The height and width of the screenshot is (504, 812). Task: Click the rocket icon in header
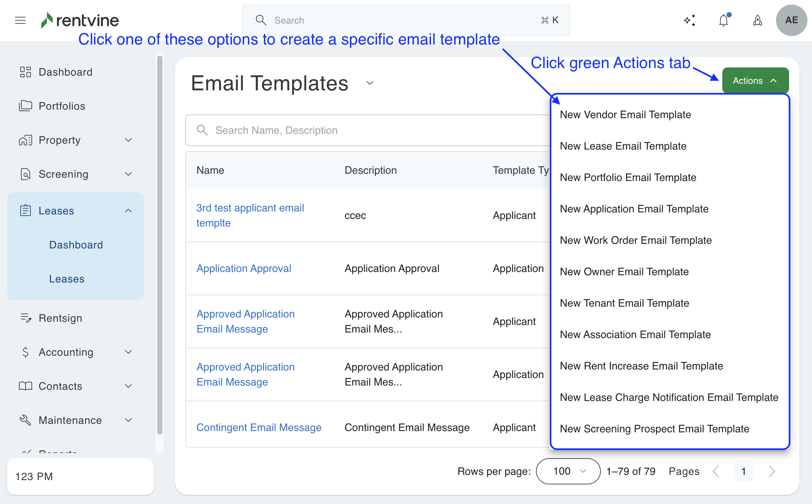point(757,20)
